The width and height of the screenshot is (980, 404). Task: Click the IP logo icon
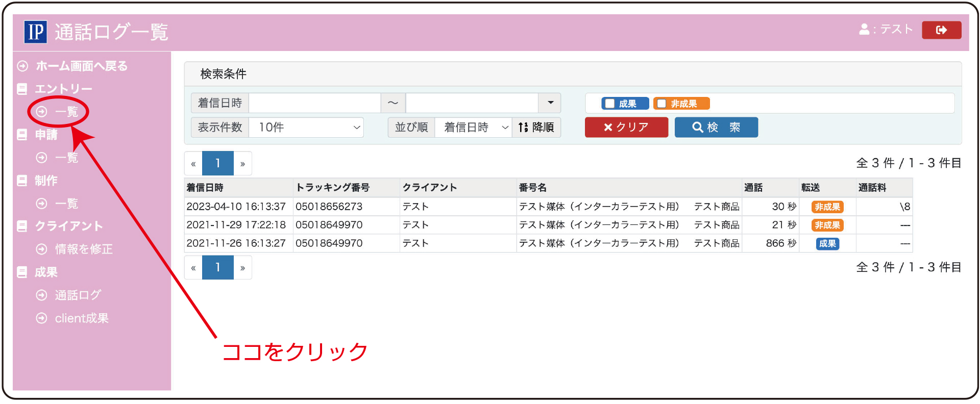click(x=36, y=32)
